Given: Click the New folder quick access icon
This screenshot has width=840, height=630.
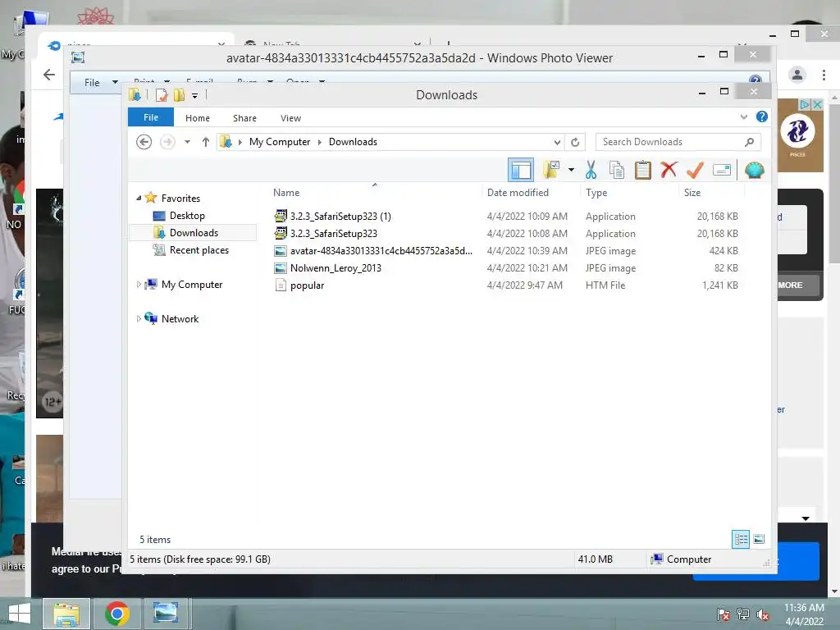Looking at the screenshot, I should tap(179, 95).
